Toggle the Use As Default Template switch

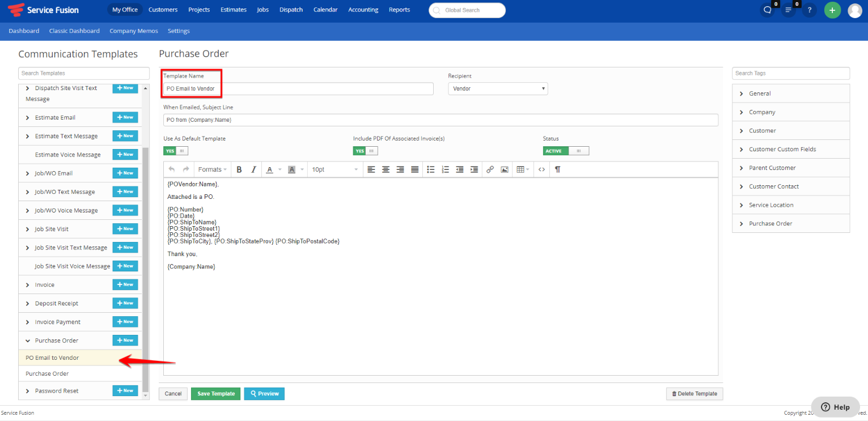pyautogui.click(x=175, y=151)
